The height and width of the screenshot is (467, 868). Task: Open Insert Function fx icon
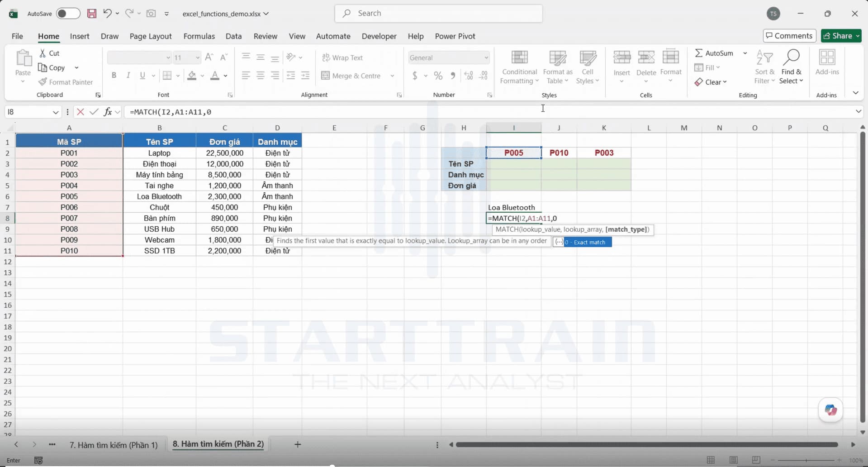click(x=108, y=112)
